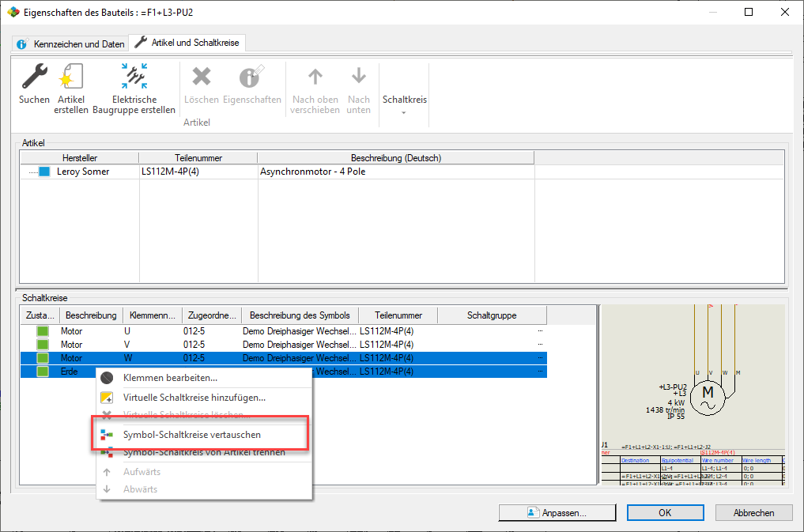Switch to Kennzeichen und Daten tab

coord(70,43)
